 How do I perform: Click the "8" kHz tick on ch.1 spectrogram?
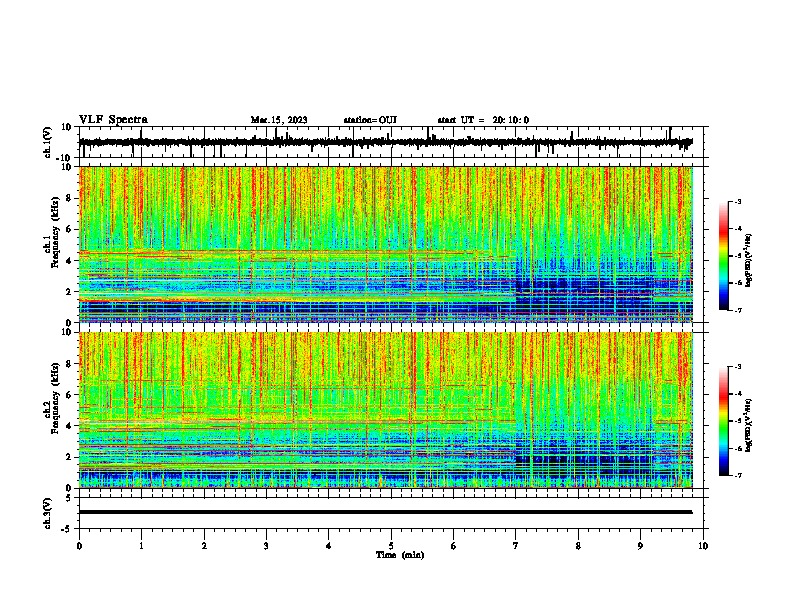coord(69,198)
